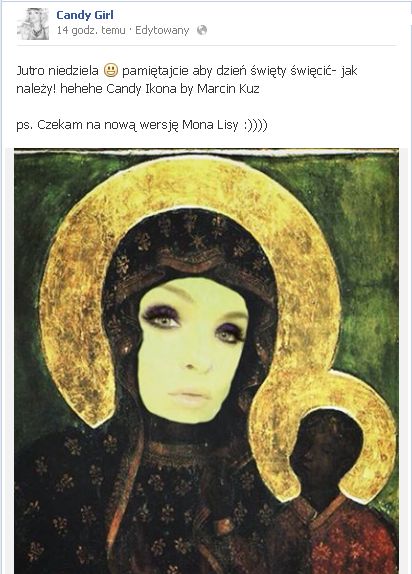
Task: View edit history via 'Edytowany' link
Action: click(162, 30)
